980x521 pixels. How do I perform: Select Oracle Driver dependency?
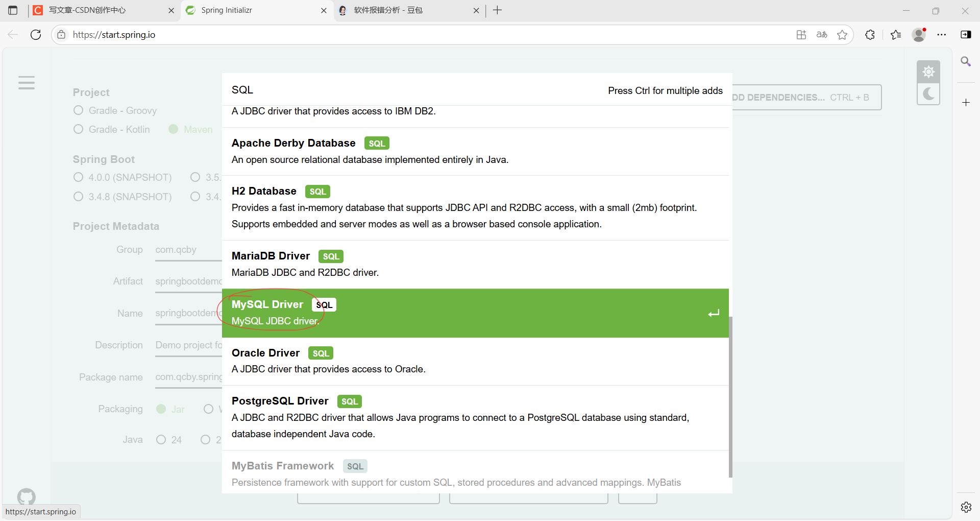pos(475,361)
